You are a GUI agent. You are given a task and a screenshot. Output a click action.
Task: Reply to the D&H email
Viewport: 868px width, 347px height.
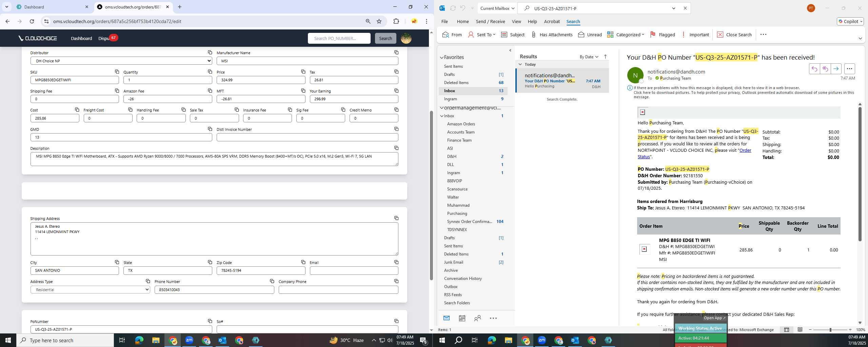(x=814, y=69)
